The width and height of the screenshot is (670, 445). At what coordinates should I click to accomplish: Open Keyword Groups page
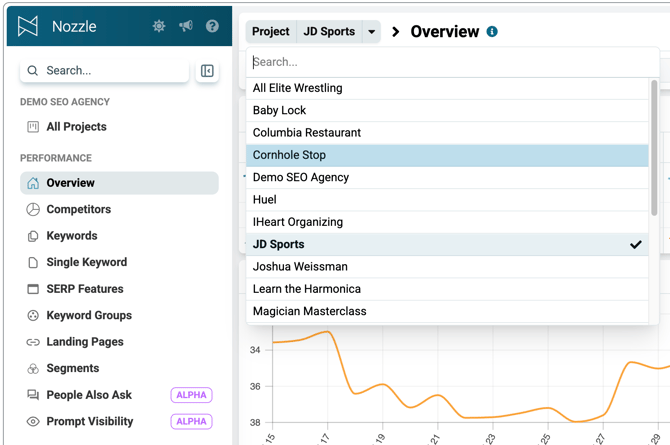119,315
